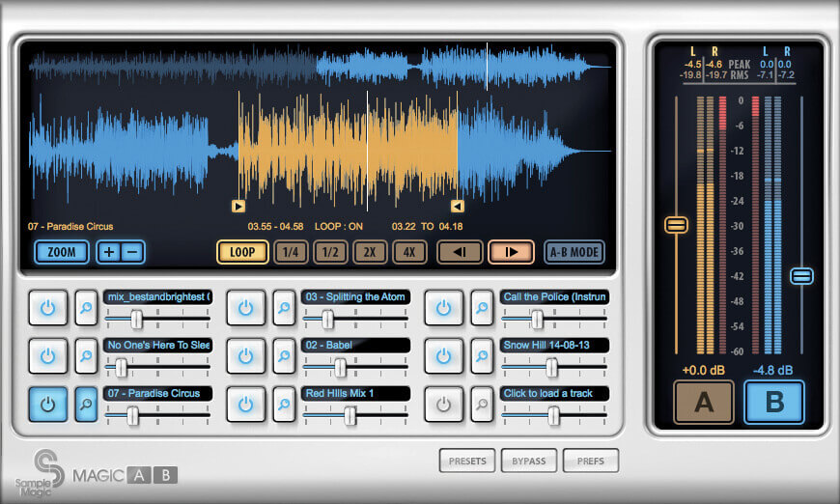Click the BYPASS button
840x504 pixels.
coord(529,461)
